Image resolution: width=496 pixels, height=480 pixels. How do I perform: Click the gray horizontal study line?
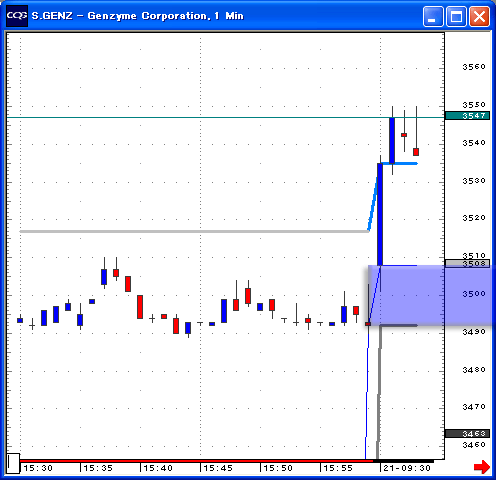click(x=194, y=231)
